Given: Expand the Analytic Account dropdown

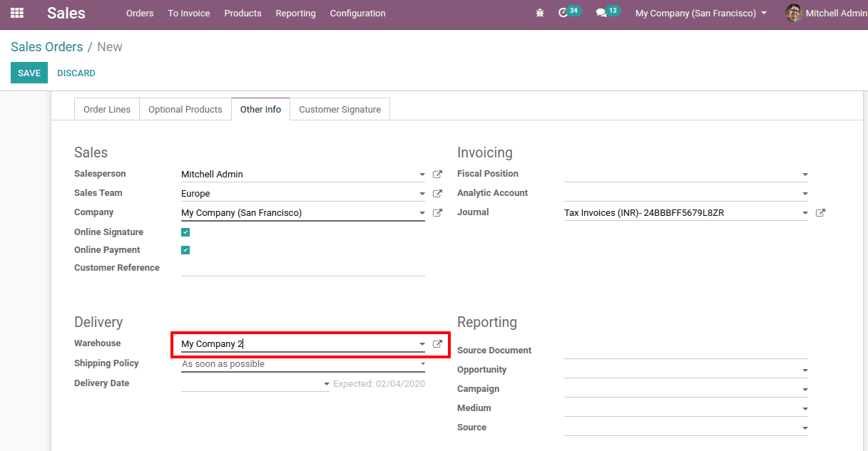Looking at the screenshot, I should [x=805, y=194].
